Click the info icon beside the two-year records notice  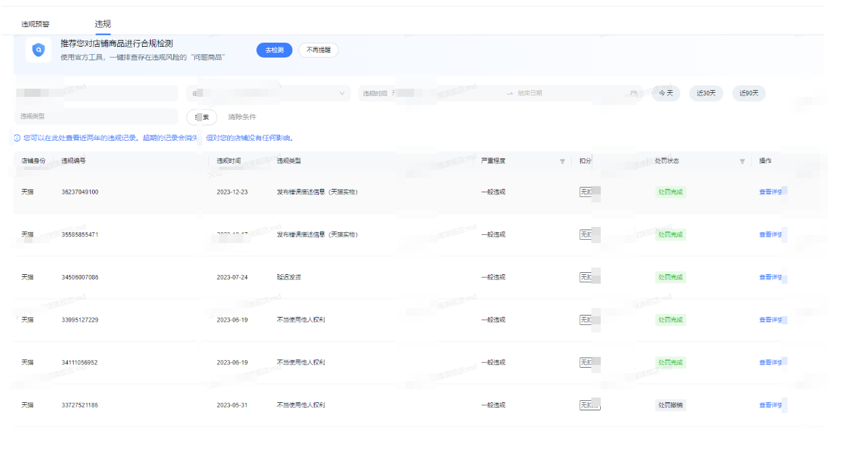[x=17, y=138]
